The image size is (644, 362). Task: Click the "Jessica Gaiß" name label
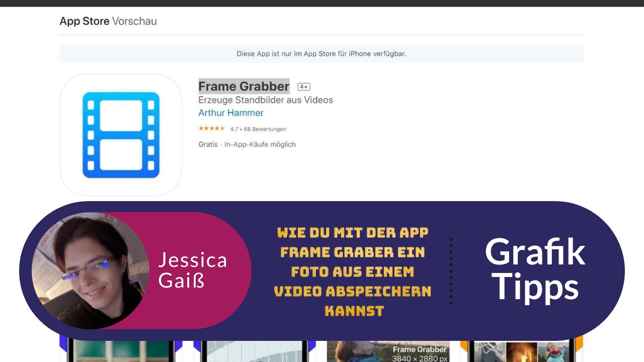click(193, 270)
